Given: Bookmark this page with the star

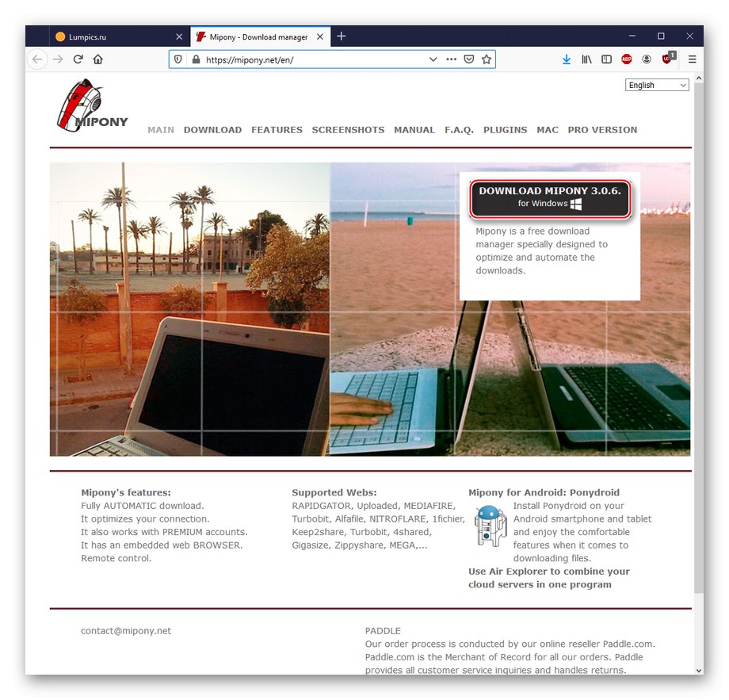Looking at the screenshot, I should tap(487, 59).
